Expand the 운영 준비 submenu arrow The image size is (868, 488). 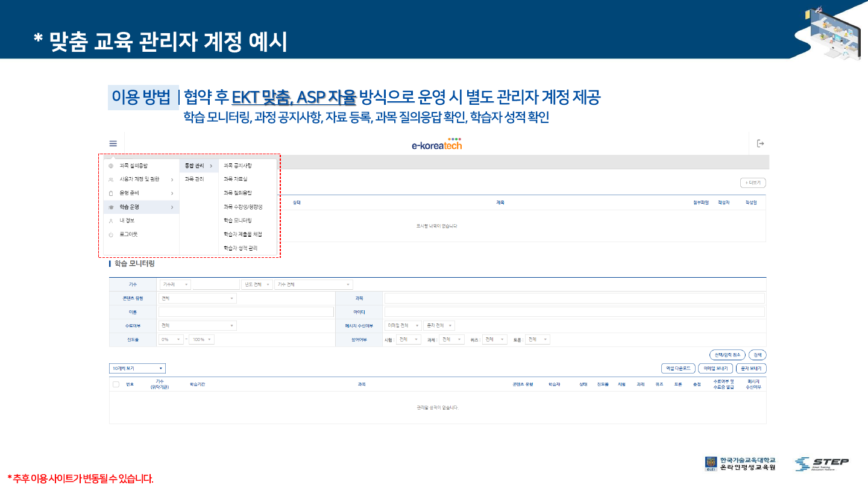click(x=172, y=193)
